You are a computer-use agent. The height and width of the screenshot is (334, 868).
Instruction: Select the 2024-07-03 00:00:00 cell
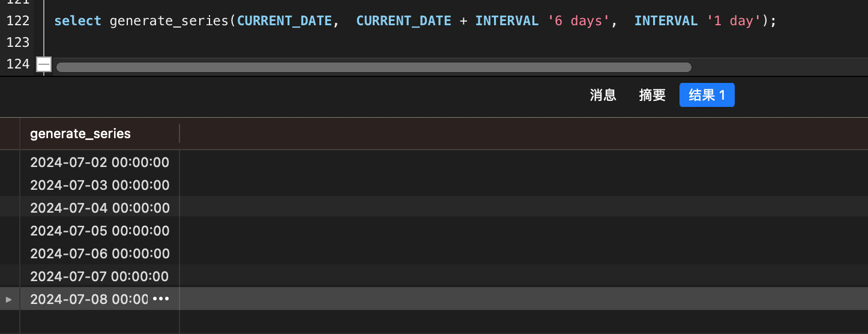point(100,185)
